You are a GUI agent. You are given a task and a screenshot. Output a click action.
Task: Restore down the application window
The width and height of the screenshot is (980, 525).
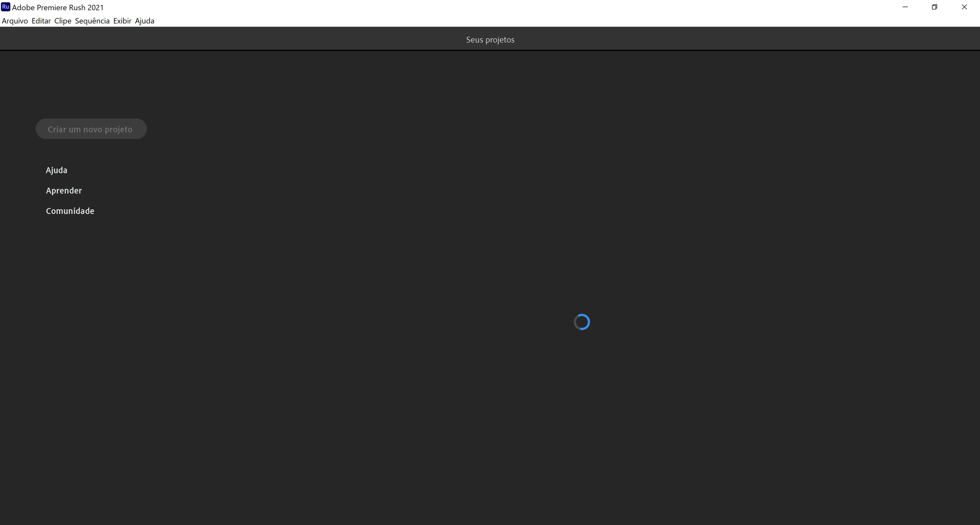[934, 7]
